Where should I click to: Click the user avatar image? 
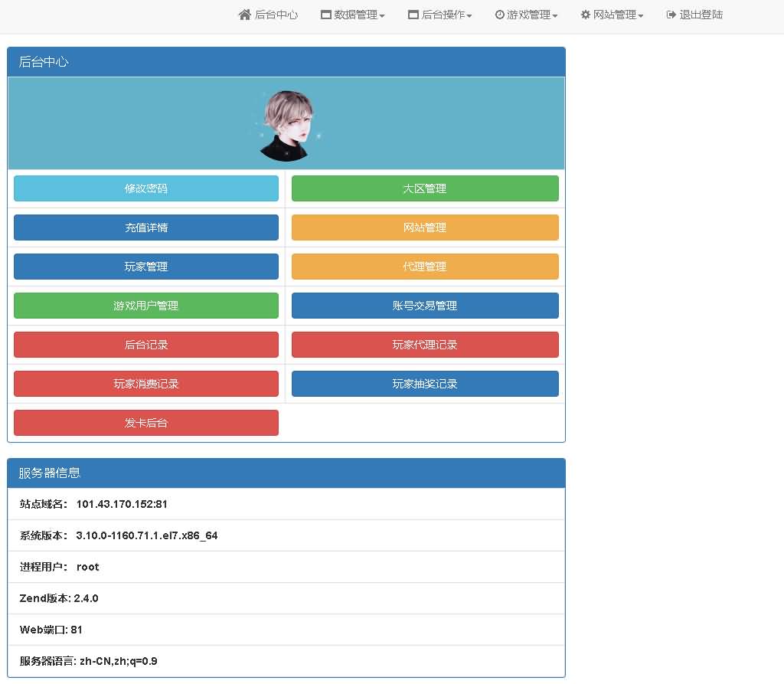pyautogui.click(x=287, y=126)
